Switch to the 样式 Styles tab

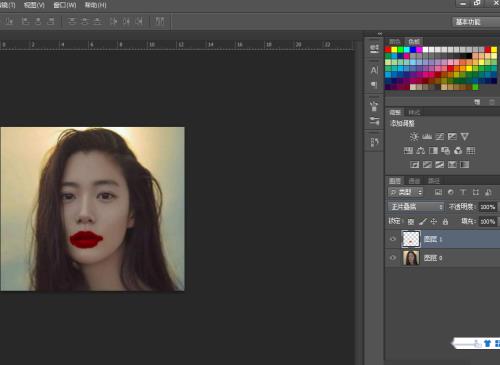pyautogui.click(x=414, y=112)
